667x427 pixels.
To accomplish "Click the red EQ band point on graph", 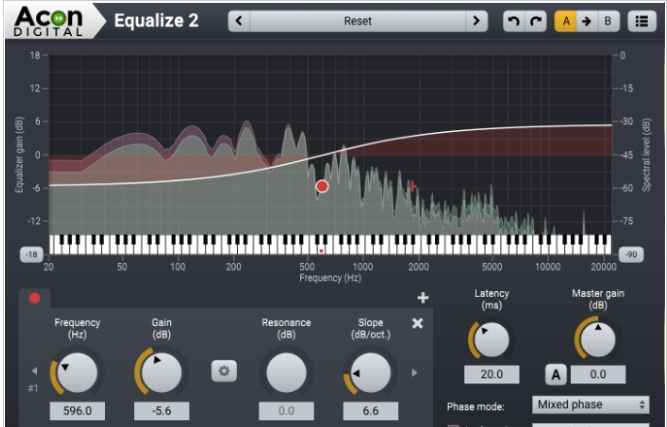I will pyautogui.click(x=322, y=186).
